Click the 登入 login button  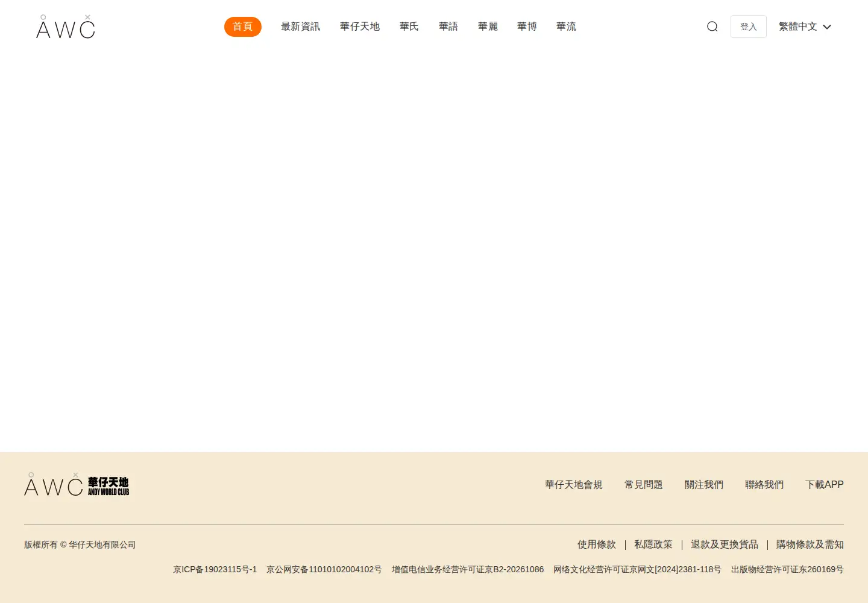[x=749, y=27]
